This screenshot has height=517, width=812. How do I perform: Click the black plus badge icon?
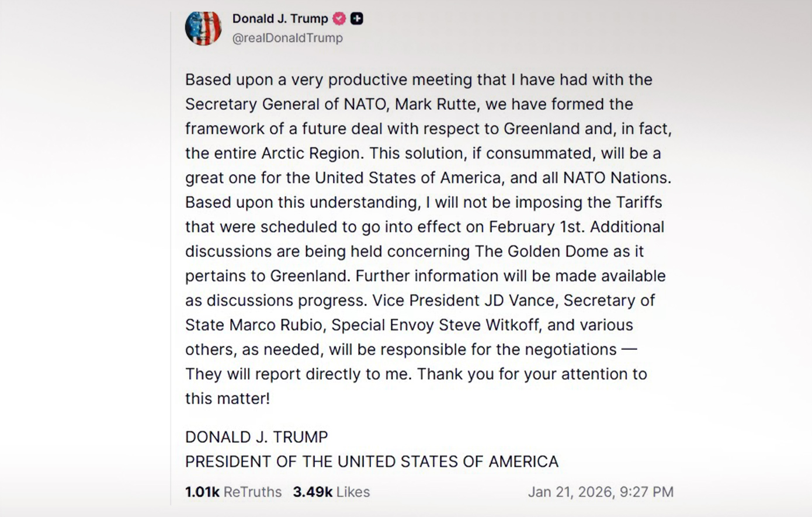356,19
